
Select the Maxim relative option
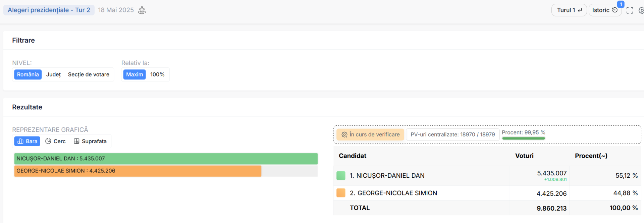tap(135, 74)
